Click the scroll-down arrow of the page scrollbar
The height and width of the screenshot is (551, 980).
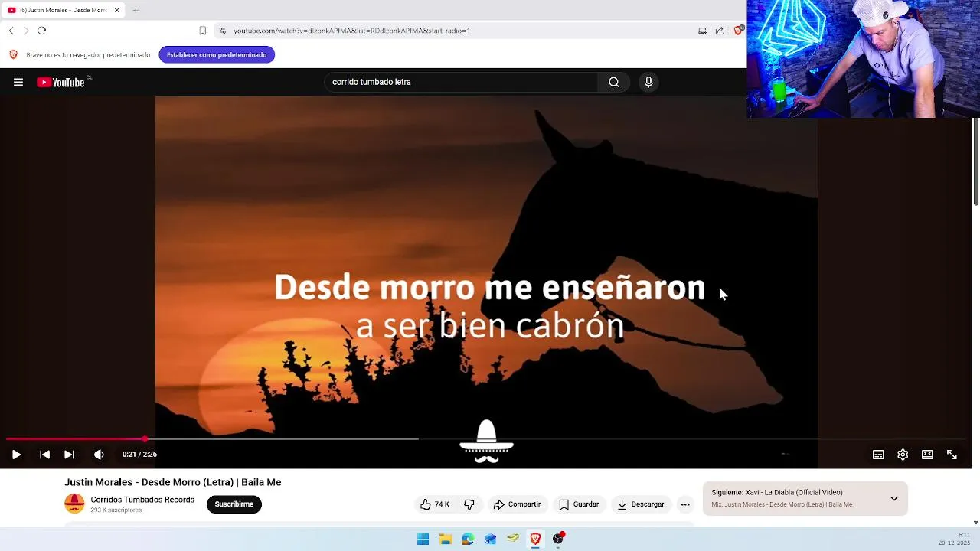click(x=975, y=522)
